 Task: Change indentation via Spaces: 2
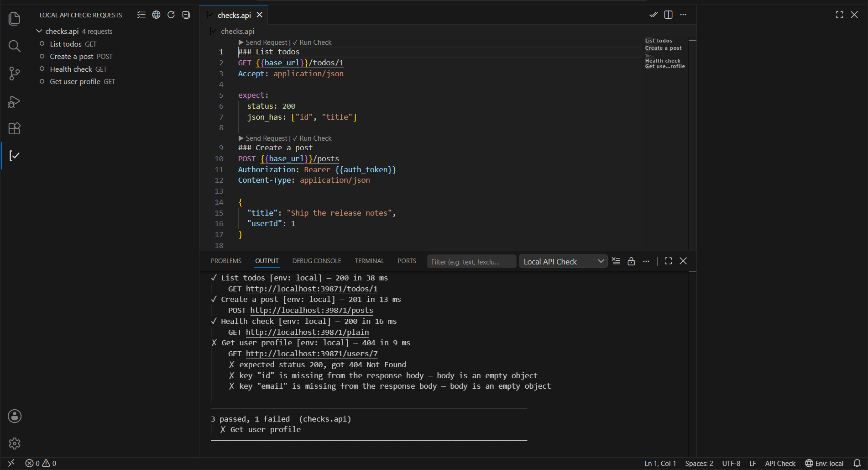[x=699, y=463]
